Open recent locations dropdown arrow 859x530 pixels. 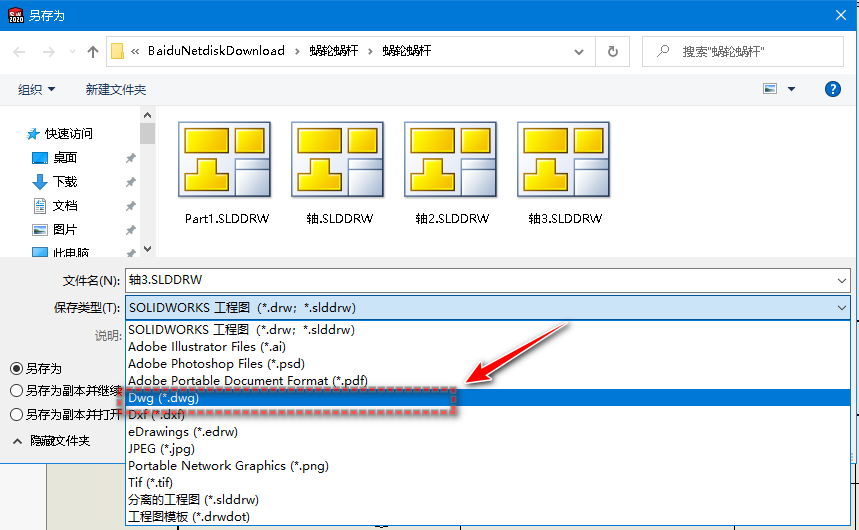tap(72, 52)
